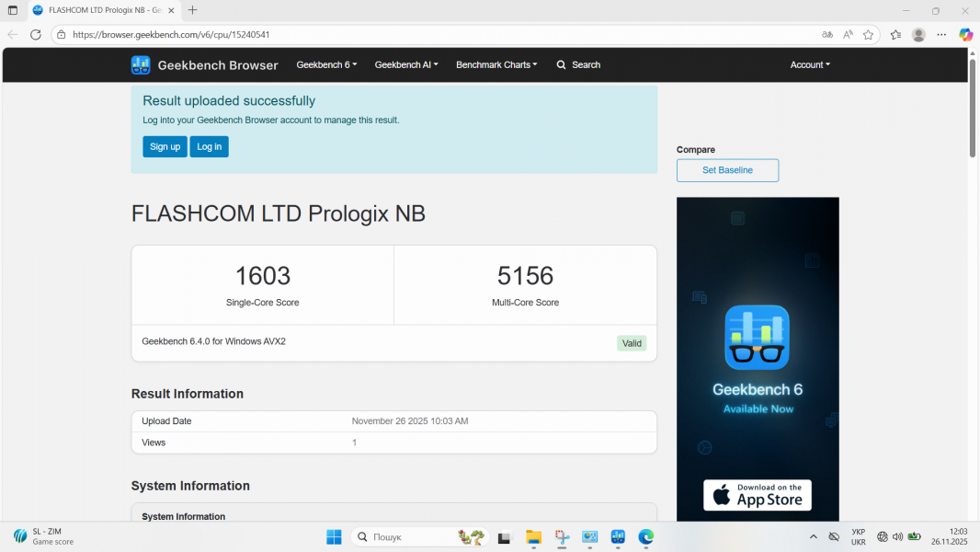Open the Benchmark Charts dropdown
This screenshot has width=980, height=552.
point(496,64)
